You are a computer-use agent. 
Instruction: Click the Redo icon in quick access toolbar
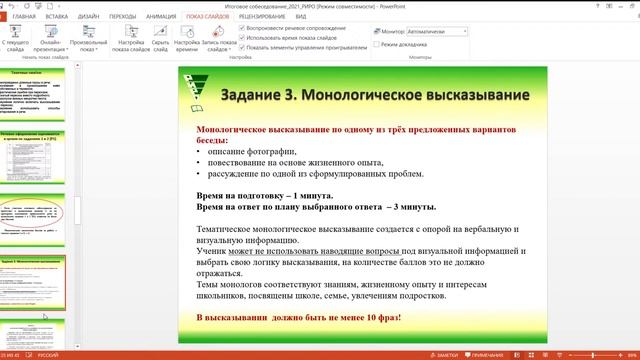point(27,6)
